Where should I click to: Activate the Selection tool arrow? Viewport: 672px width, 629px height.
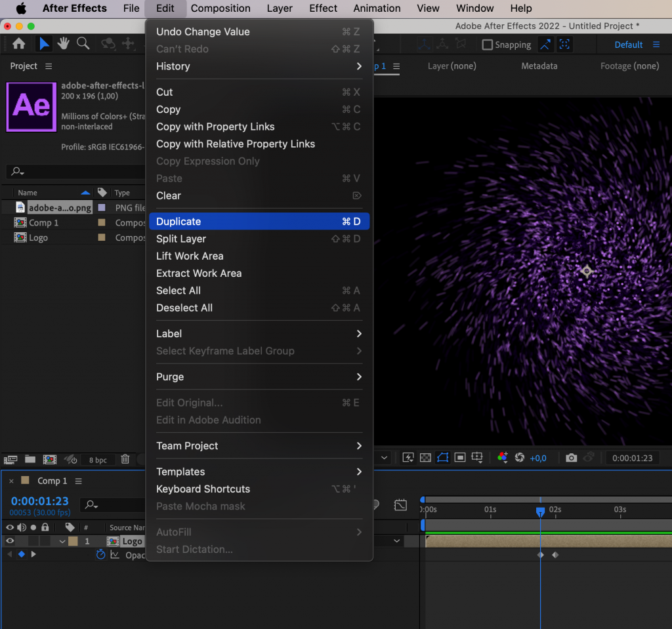click(x=43, y=44)
